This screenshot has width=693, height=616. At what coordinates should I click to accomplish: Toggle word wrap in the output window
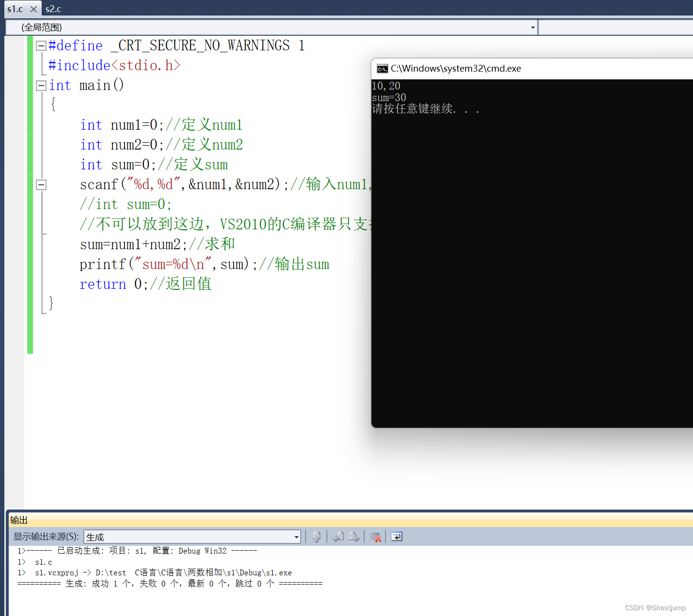click(397, 537)
